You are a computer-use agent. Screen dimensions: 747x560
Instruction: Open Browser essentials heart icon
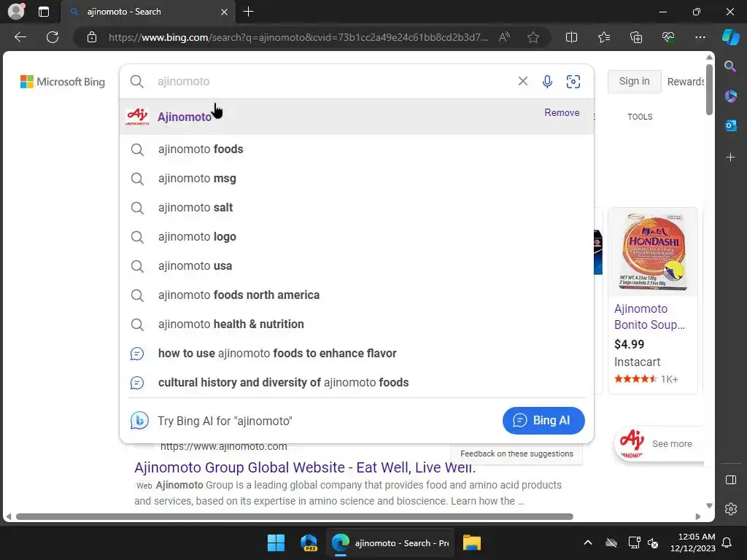pos(668,37)
